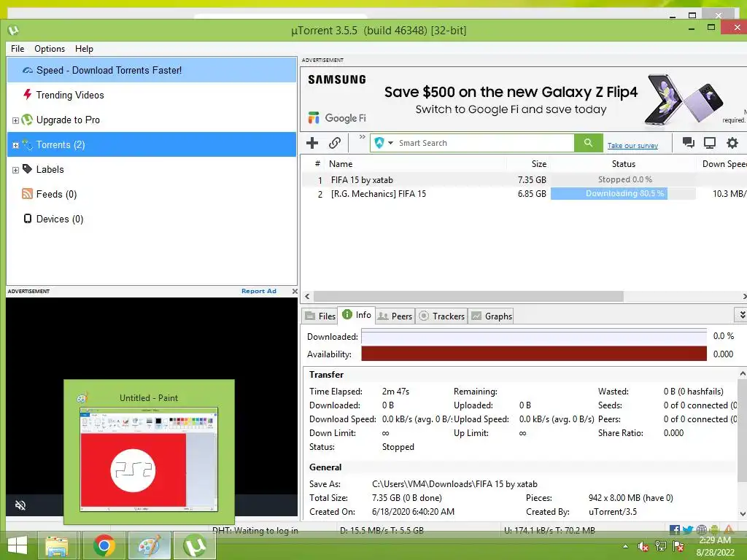
Task: Unmute the ad video speaker icon
Action: click(x=20, y=505)
